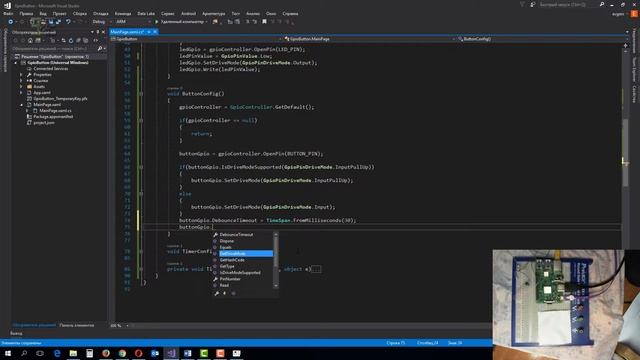Open Справка menu
640x360 pixels.
(x=290, y=13)
